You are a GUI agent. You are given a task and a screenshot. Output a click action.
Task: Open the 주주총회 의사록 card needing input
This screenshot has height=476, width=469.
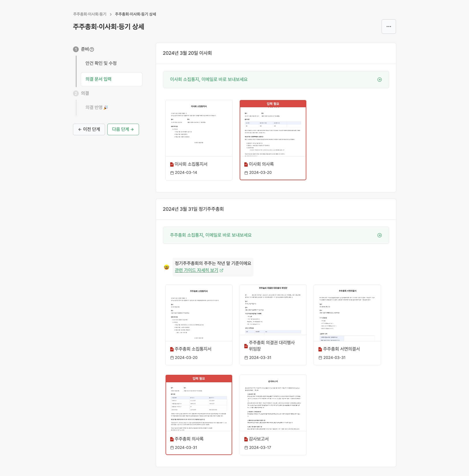click(x=199, y=412)
